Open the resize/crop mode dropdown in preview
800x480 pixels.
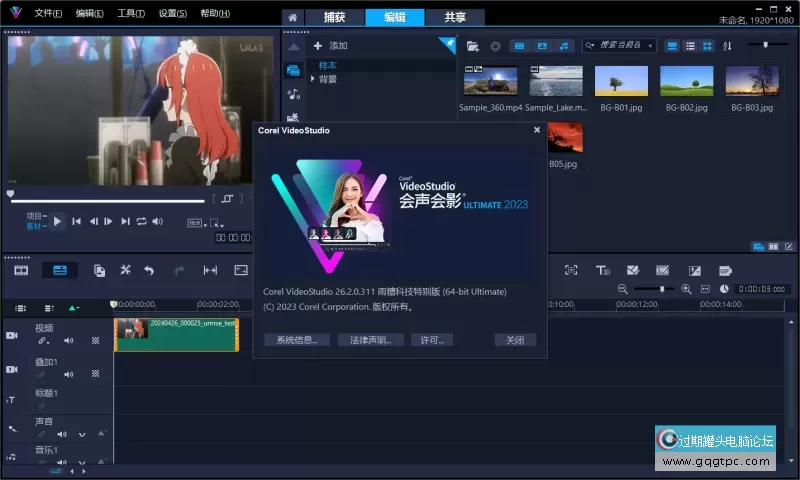(x=217, y=223)
